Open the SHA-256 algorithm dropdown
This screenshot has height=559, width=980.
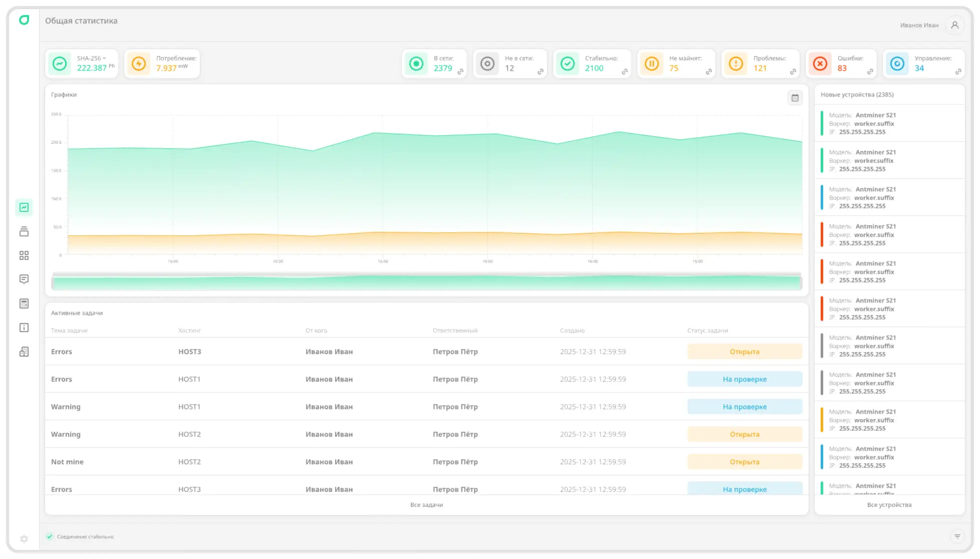(104, 58)
